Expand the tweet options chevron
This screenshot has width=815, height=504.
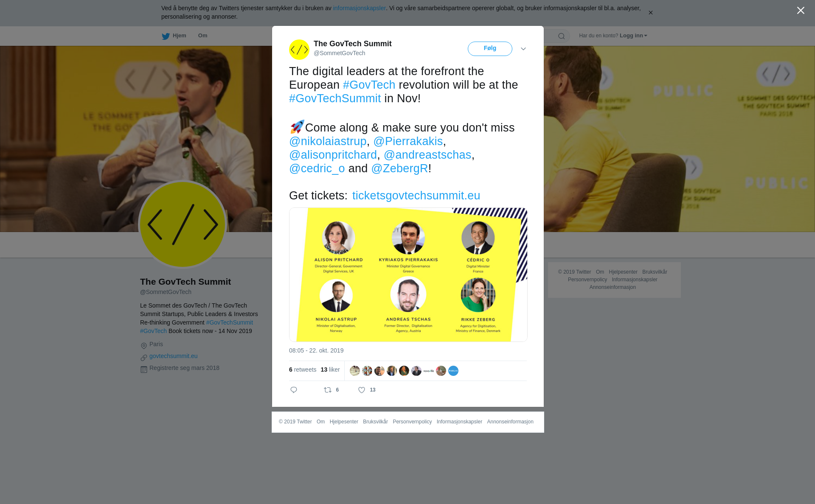point(523,49)
